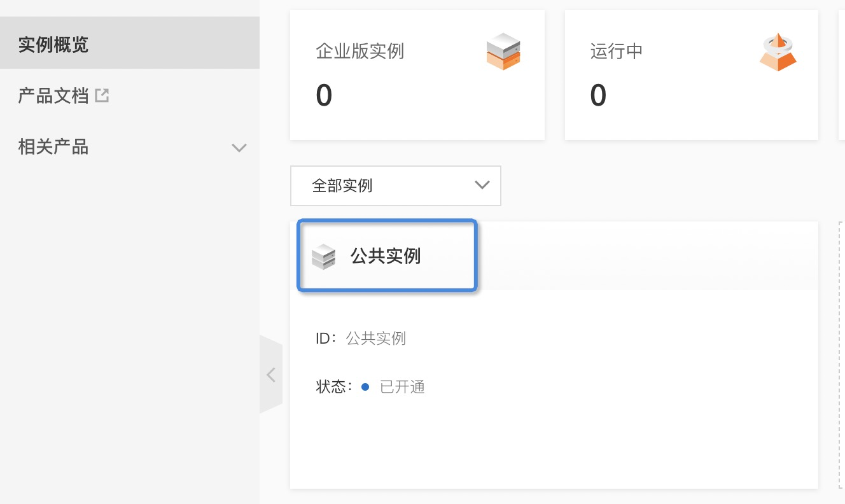Expand the 相关产品 chevron
The image size is (845, 504).
[239, 148]
